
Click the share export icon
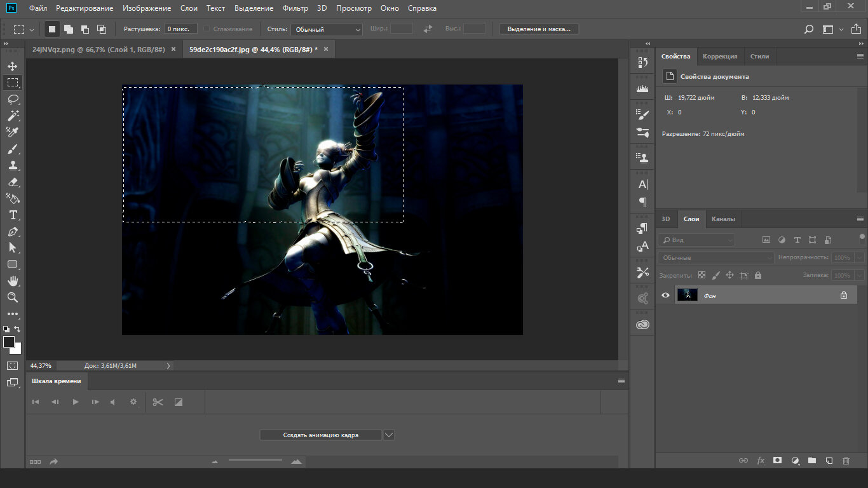(x=856, y=29)
